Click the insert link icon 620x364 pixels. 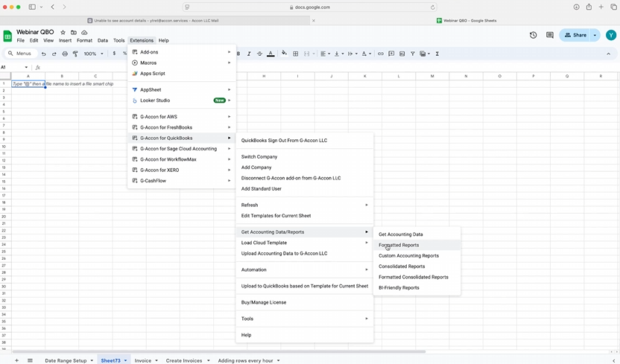tap(380, 54)
